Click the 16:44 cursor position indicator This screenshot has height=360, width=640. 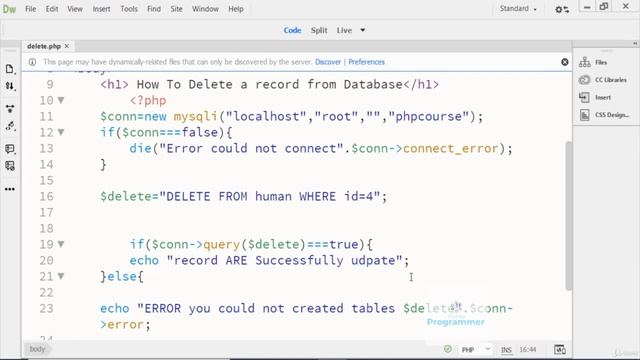(528, 350)
